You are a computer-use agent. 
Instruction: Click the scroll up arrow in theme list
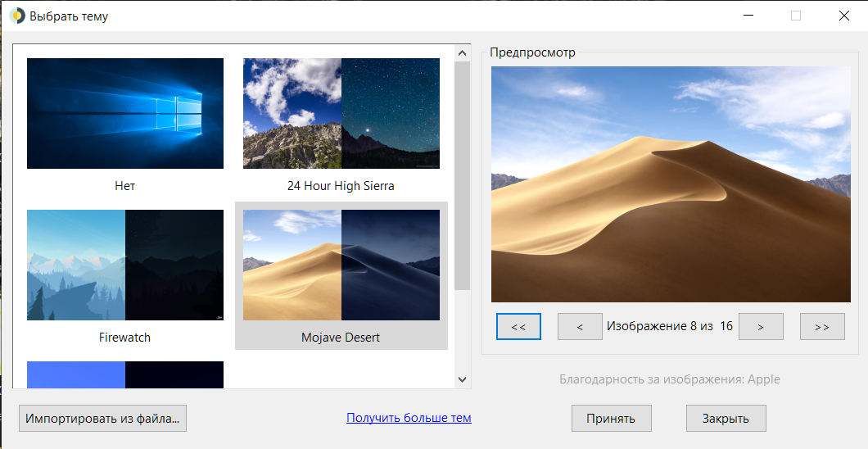click(462, 53)
